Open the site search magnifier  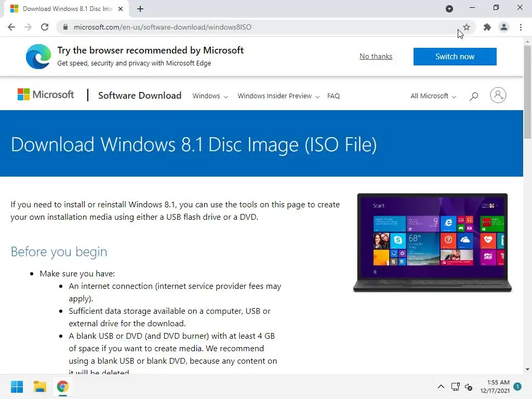474,96
